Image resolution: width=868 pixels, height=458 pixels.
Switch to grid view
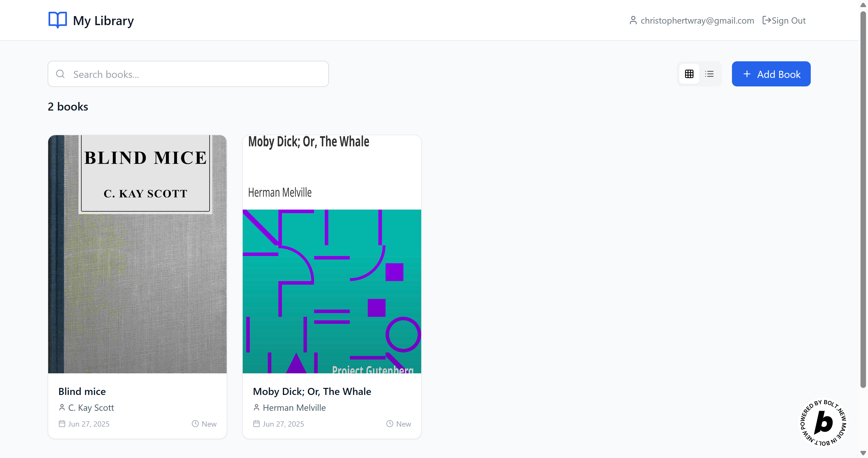[689, 74]
